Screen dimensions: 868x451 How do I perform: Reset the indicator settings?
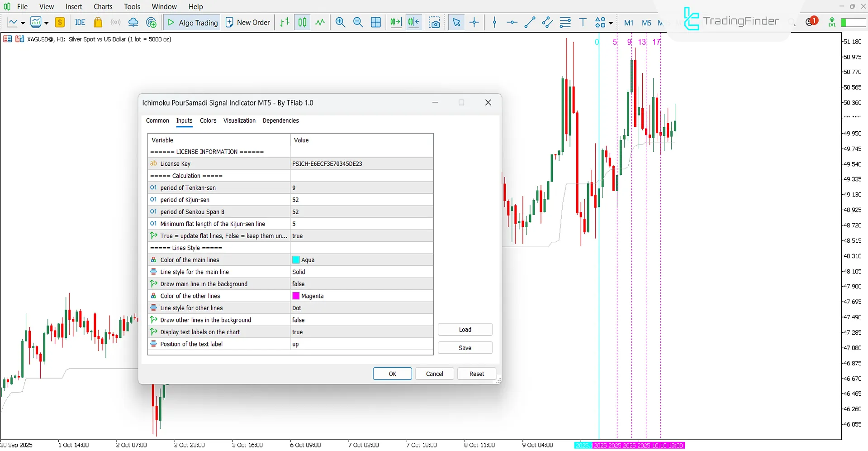click(476, 374)
